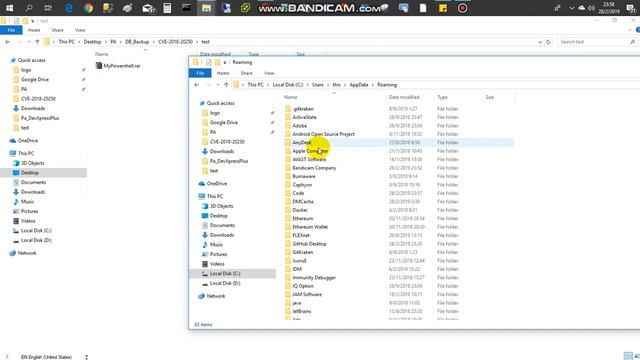Select Network in Roaming window sidebar

pos(216,296)
